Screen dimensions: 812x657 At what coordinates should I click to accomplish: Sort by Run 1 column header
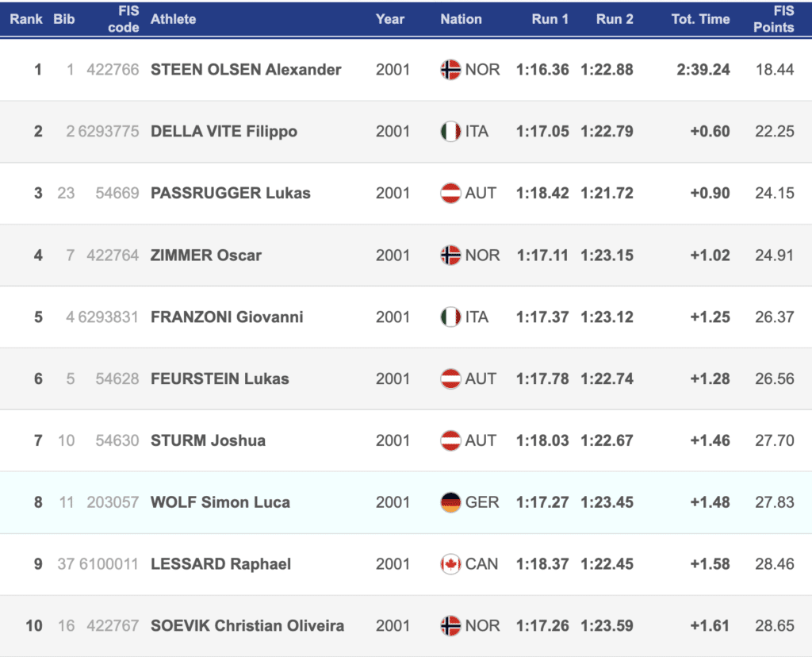coord(550,19)
